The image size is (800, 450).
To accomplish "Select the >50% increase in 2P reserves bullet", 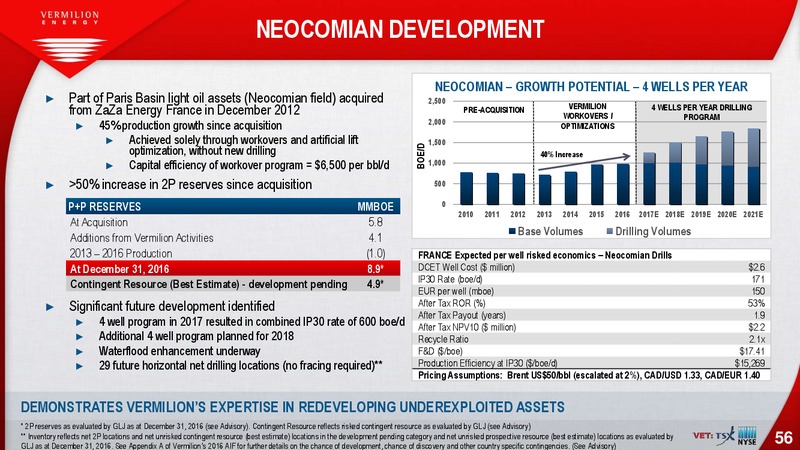I will (x=190, y=185).
